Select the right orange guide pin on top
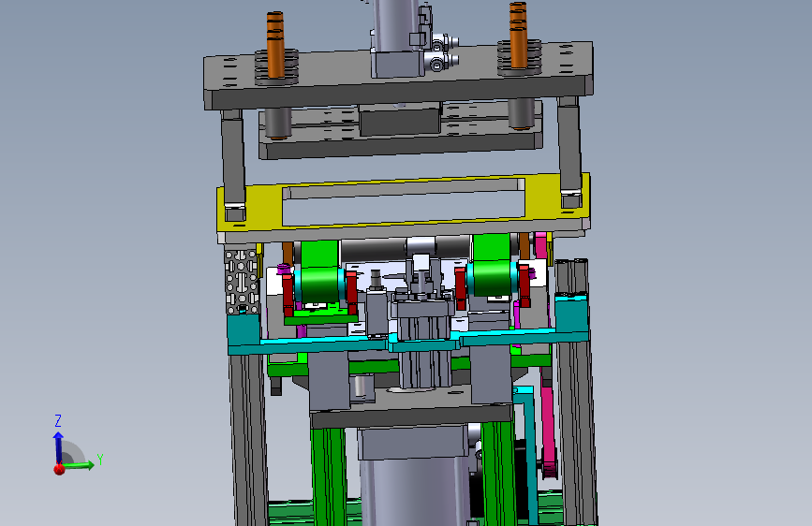This screenshot has height=526, width=812. click(518, 36)
